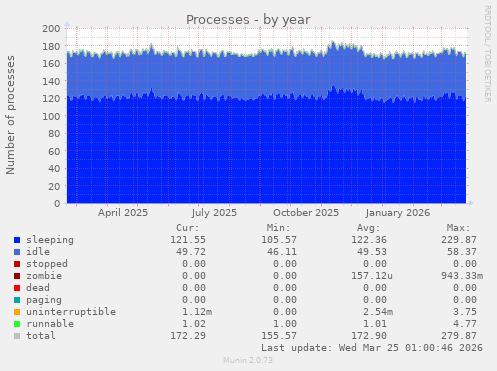The height and width of the screenshot is (371, 497).
Task: Click the zombie legend color swatch
Action: (x=17, y=276)
